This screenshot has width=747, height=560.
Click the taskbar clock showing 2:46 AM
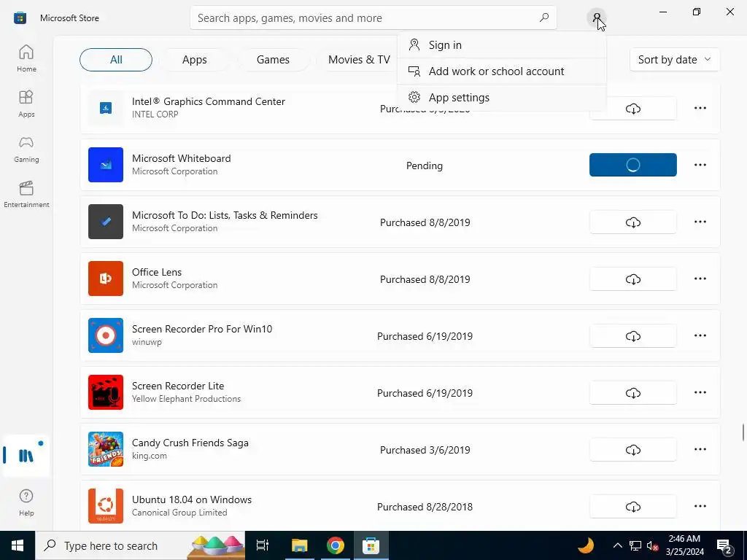pos(684,545)
